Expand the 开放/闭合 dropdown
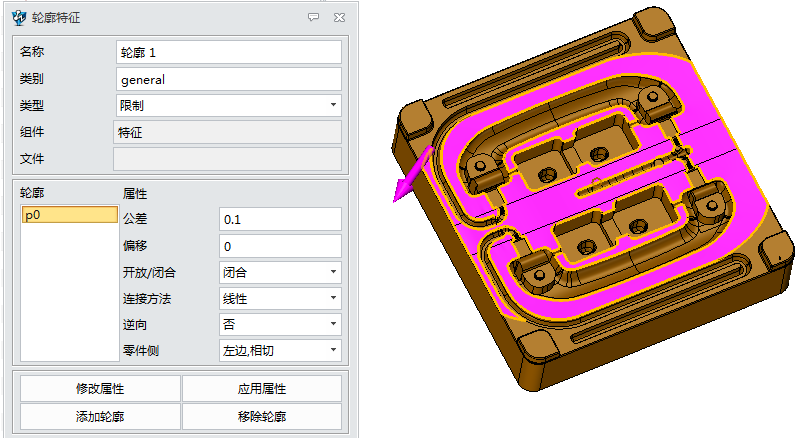 pos(280,272)
